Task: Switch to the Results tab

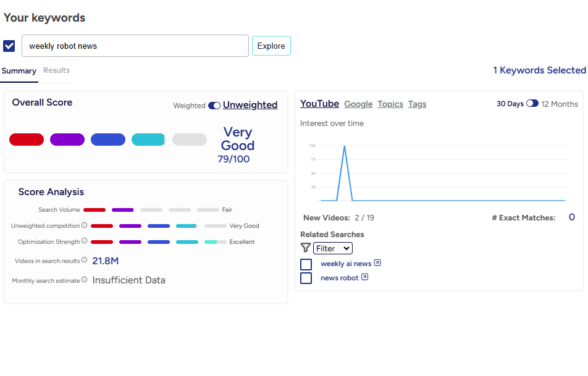Action: point(56,70)
